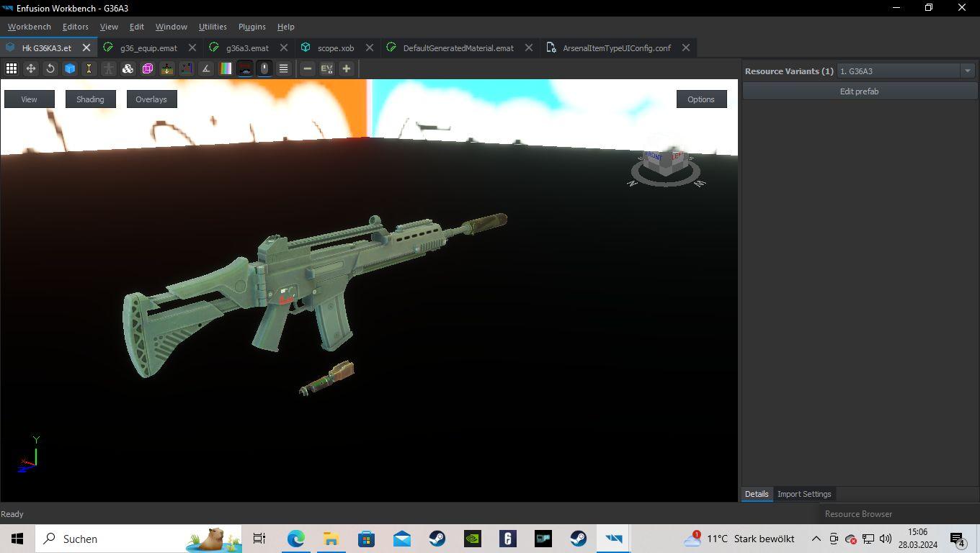This screenshot has height=553, width=980.
Task: Switch to the Details panel tab
Action: [757, 494]
